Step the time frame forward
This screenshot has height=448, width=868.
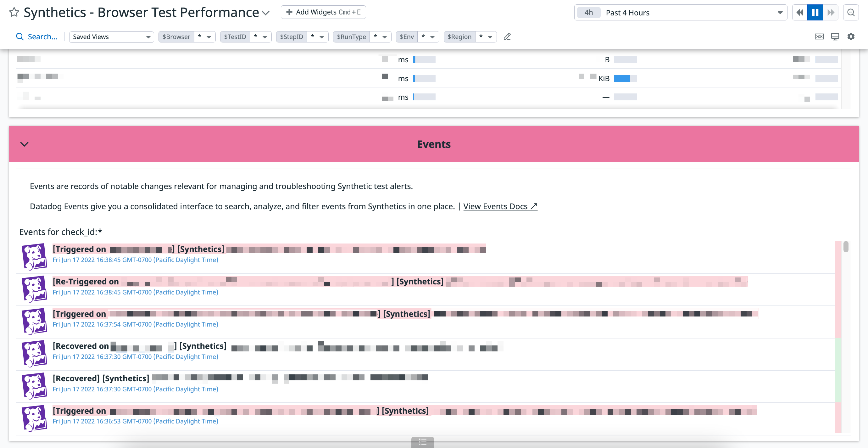[831, 13]
